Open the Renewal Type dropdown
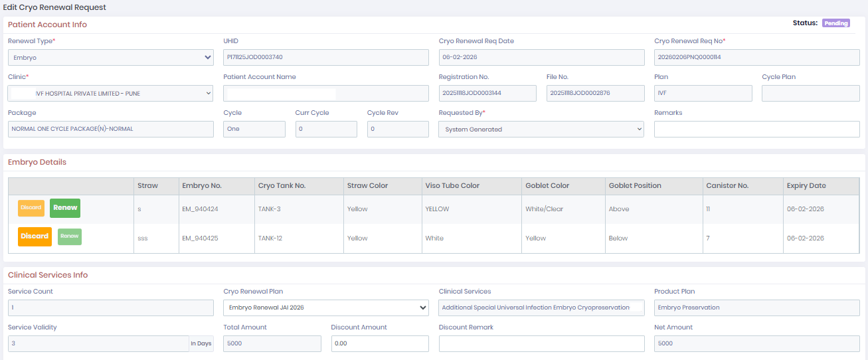Image resolution: width=868 pixels, height=360 pixels. tap(110, 58)
